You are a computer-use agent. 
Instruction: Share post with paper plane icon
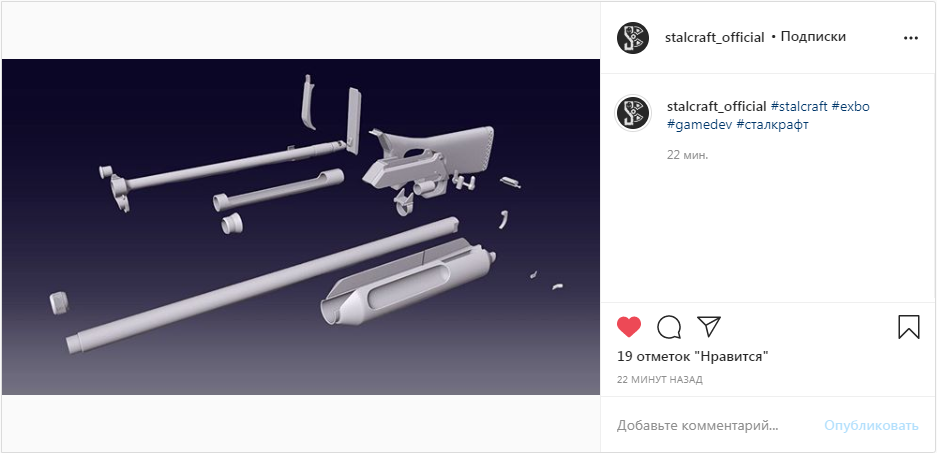pos(709,326)
